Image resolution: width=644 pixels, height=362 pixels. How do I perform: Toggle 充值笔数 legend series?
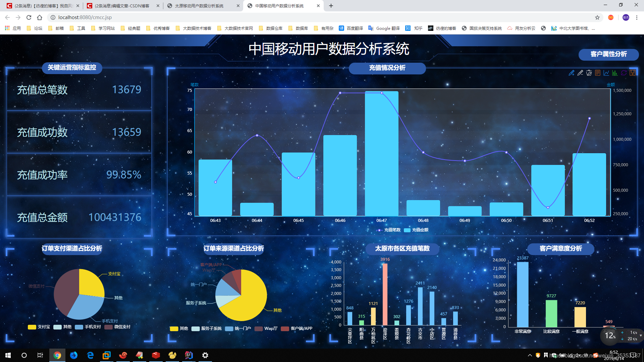[x=388, y=230]
